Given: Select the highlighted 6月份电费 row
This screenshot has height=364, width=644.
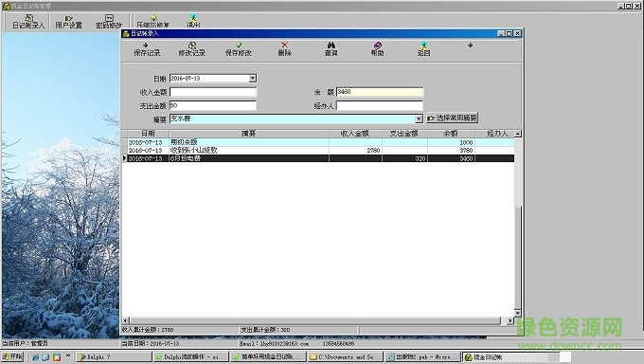Looking at the screenshot, I should [320, 158].
